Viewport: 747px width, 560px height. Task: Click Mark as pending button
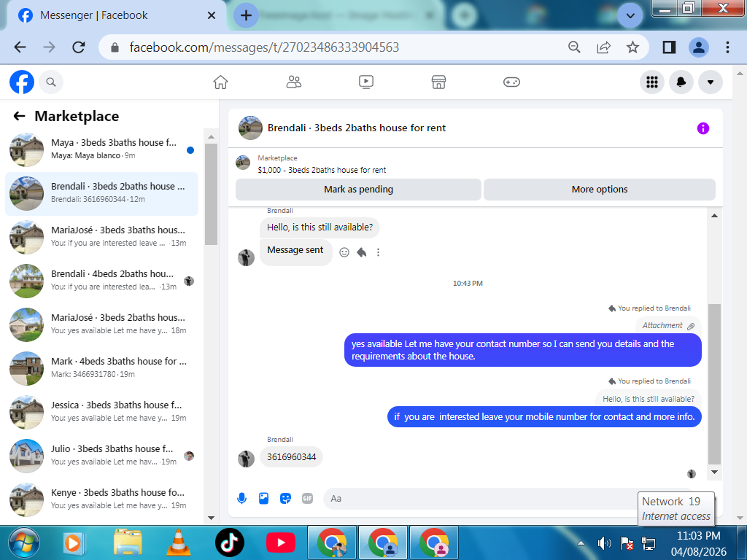[x=358, y=190]
